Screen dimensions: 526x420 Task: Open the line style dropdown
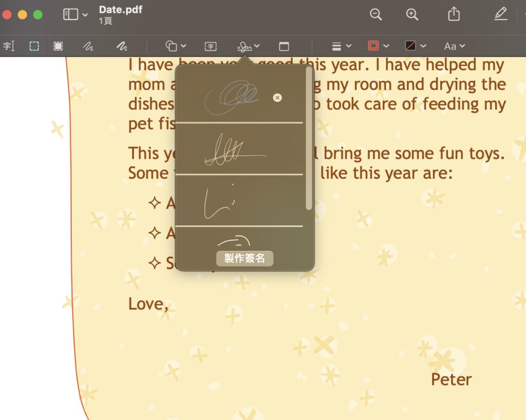pos(342,46)
